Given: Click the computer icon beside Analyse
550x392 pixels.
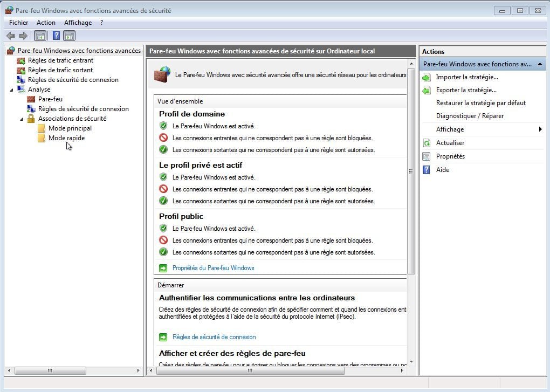Looking at the screenshot, I should 21,90.
